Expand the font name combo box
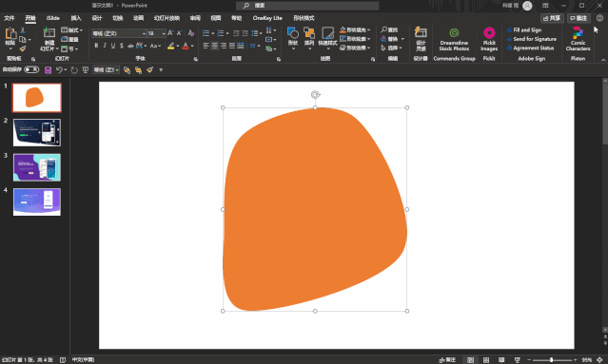 pos(119,33)
